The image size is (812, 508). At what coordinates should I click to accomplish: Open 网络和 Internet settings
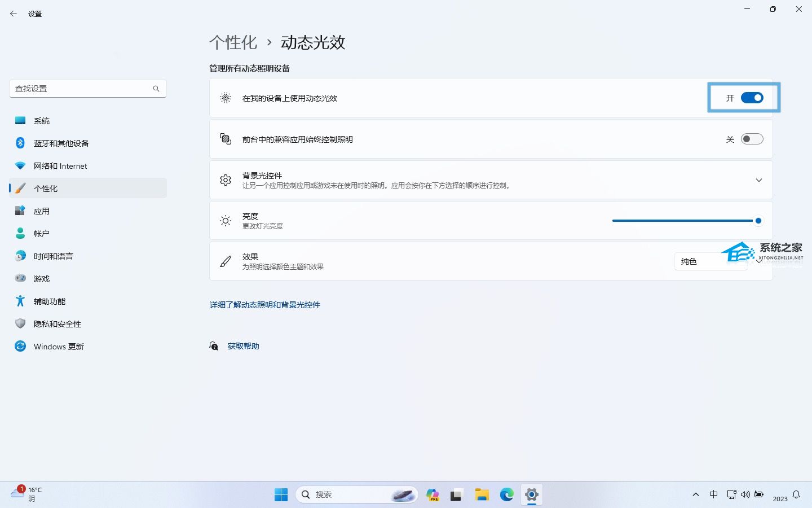60,165
